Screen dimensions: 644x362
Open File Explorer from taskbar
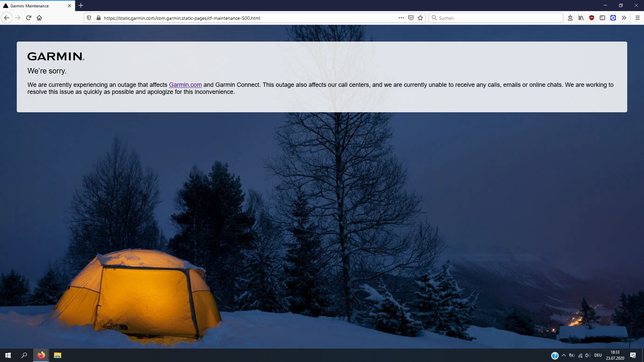tap(57, 355)
